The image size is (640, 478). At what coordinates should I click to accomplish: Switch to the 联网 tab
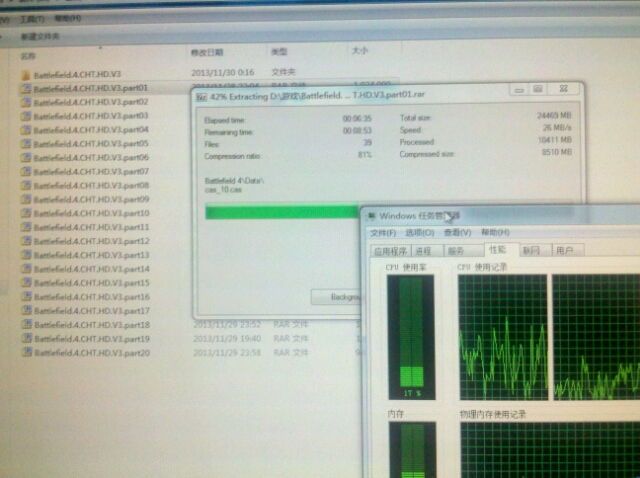tap(535, 250)
